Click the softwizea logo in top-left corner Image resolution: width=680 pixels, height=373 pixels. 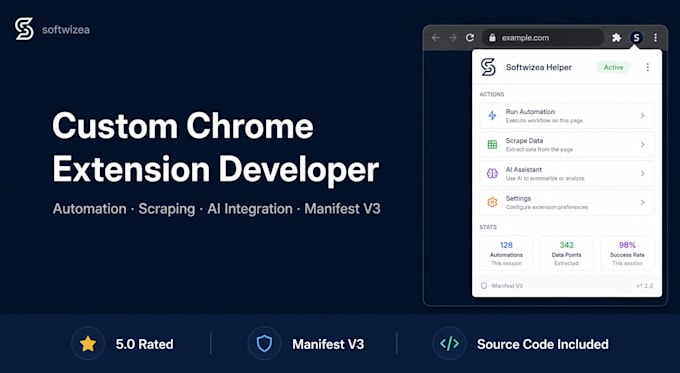tap(24, 29)
